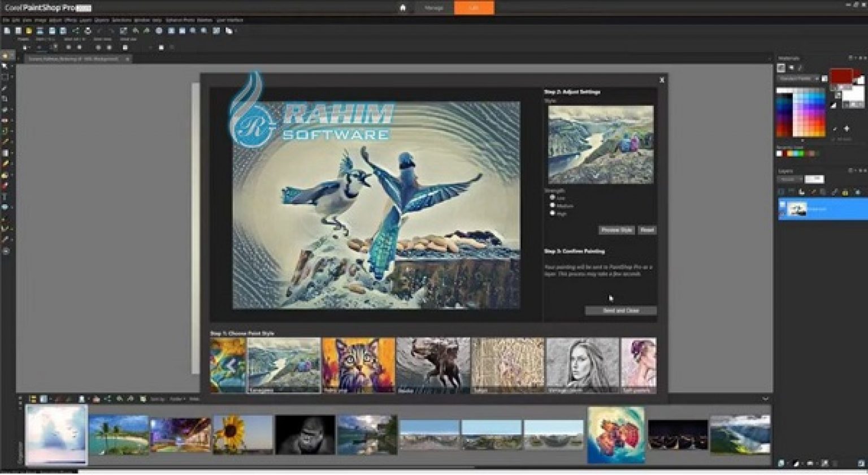This screenshot has height=475, width=868.
Task: Click the Reset button
Action: pyautogui.click(x=647, y=230)
